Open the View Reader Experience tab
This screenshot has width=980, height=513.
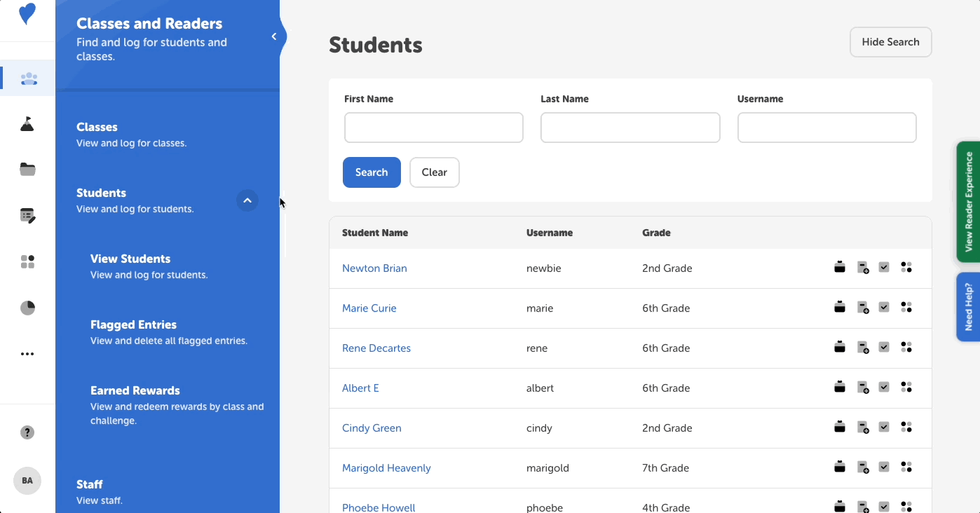968,202
